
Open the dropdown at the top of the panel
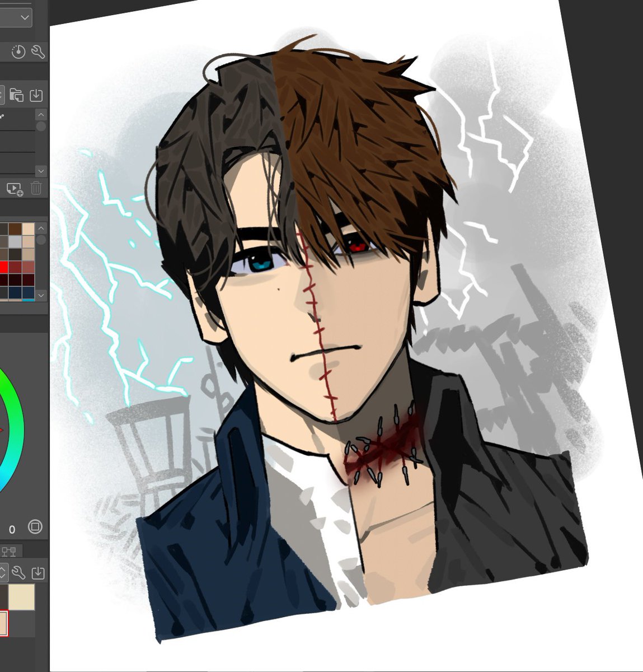16,17
